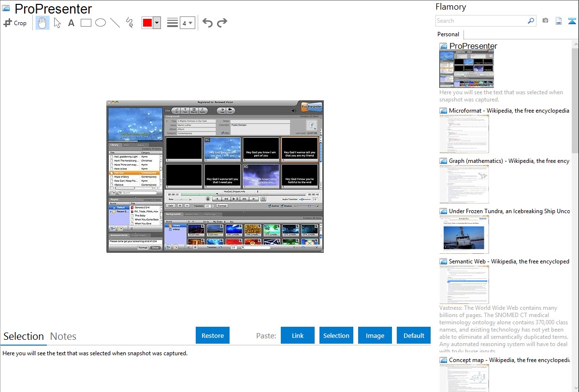Select the text annotation tool
This screenshot has width=579, height=392.
(x=71, y=23)
